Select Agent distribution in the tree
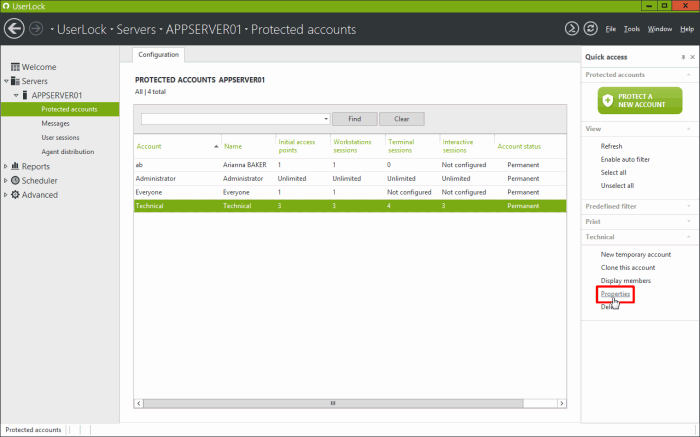Image resolution: width=700 pixels, height=437 pixels. click(68, 152)
